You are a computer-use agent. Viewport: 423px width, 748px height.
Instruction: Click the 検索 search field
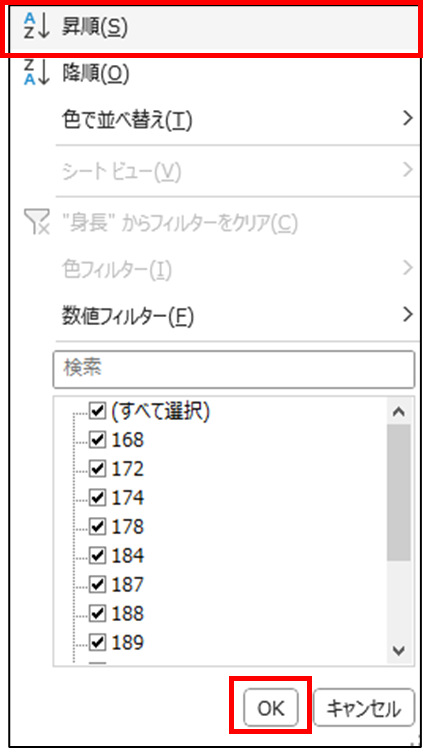[234, 370]
